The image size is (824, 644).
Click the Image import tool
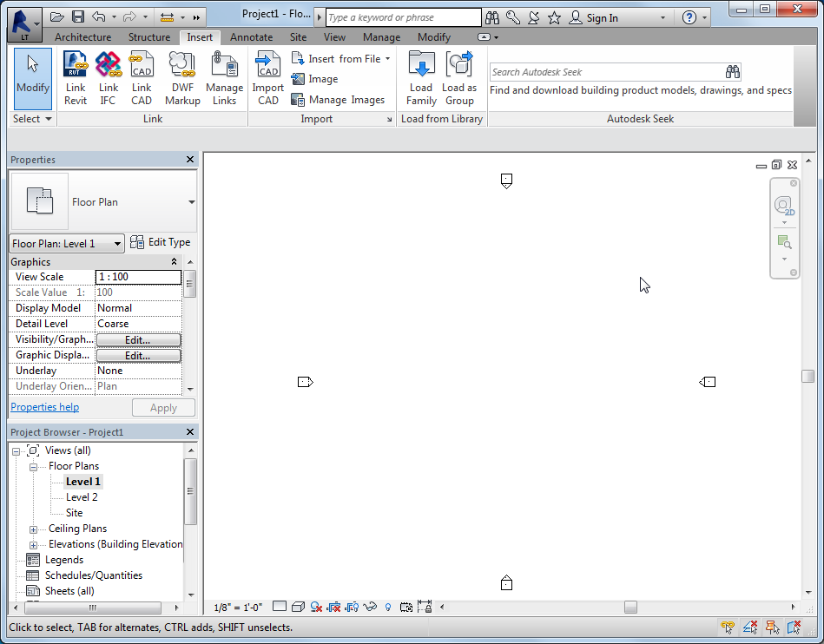314,79
